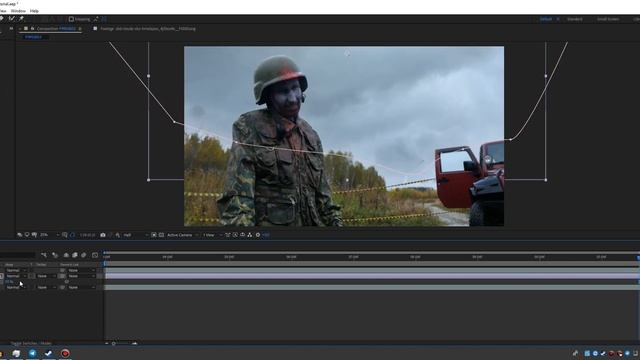Open the viewer resolution dropdown showing Half

[135, 235]
